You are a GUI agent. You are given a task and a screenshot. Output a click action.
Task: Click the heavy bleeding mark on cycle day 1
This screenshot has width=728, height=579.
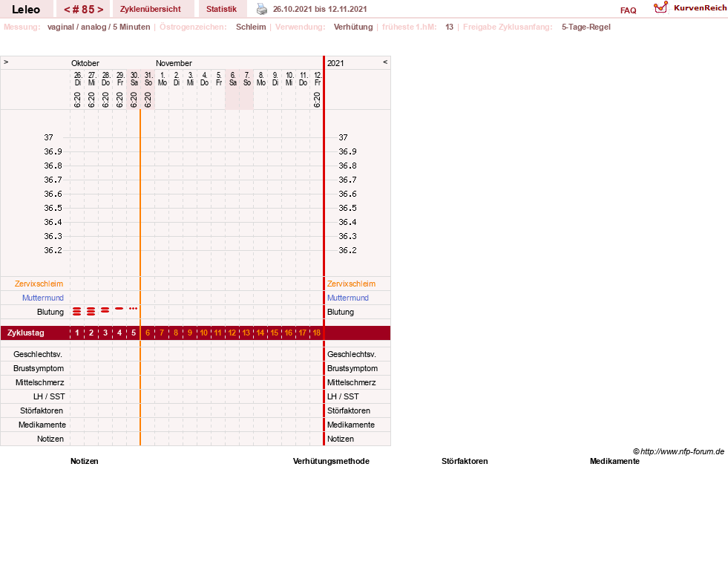click(x=77, y=312)
